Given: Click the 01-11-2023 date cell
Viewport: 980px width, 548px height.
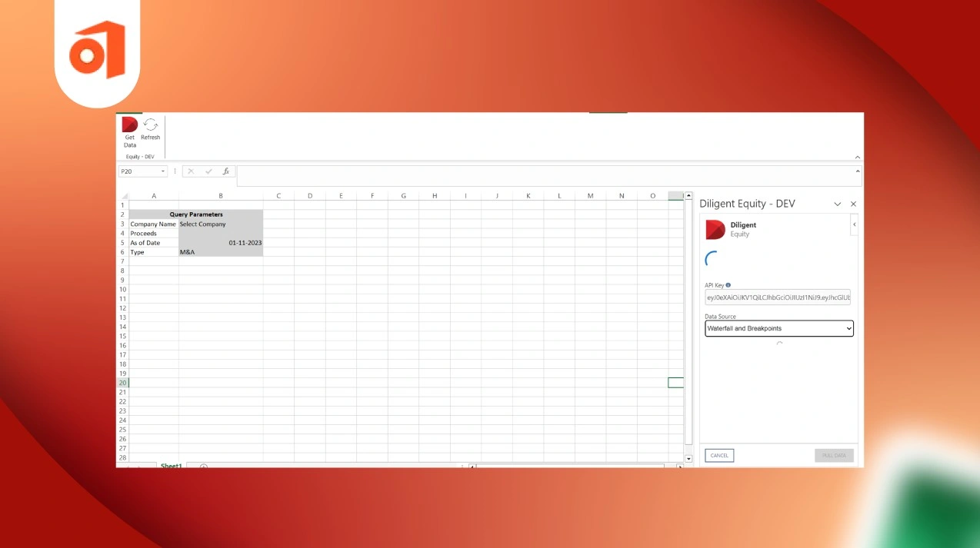Looking at the screenshot, I should [x=221, y=243].
